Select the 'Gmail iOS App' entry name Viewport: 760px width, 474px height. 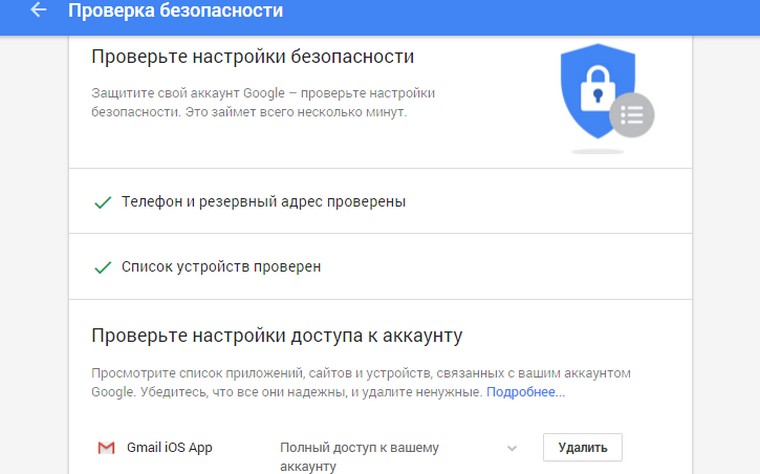[x=170, y=447]
